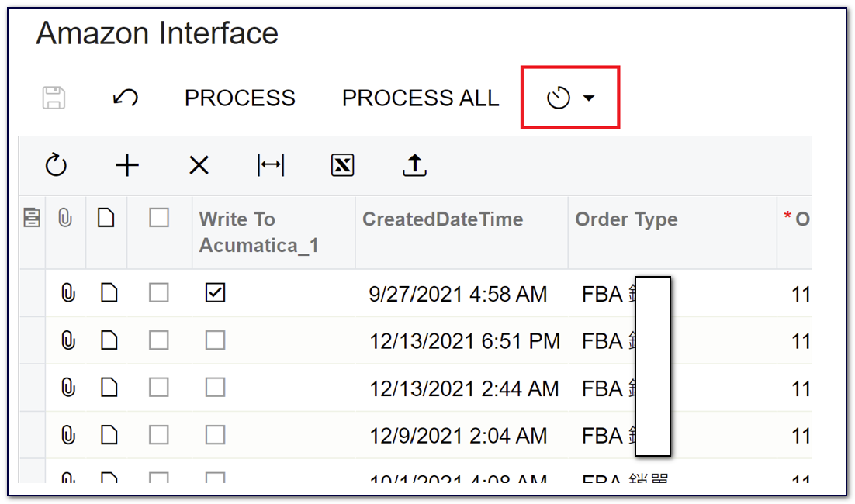Screen dimensions: 855x504
Task: Add a new row with the plus icon
Action: coord(127,165)
